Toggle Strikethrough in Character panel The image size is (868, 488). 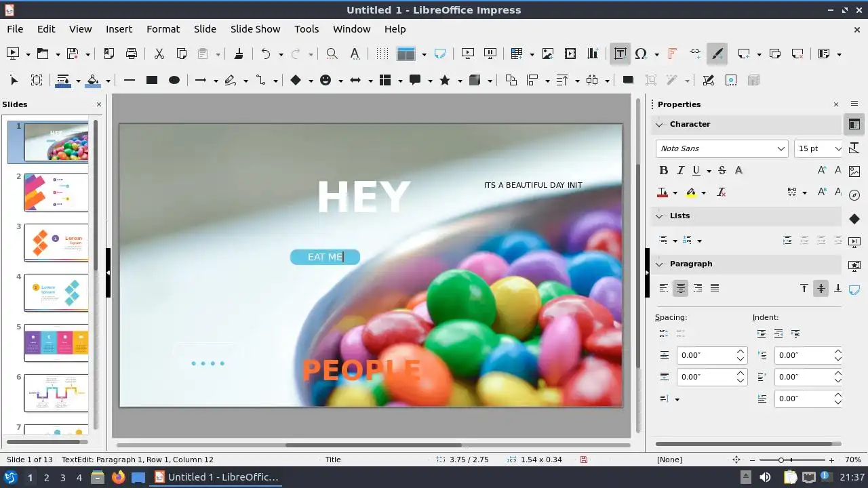tap(722, 170)
